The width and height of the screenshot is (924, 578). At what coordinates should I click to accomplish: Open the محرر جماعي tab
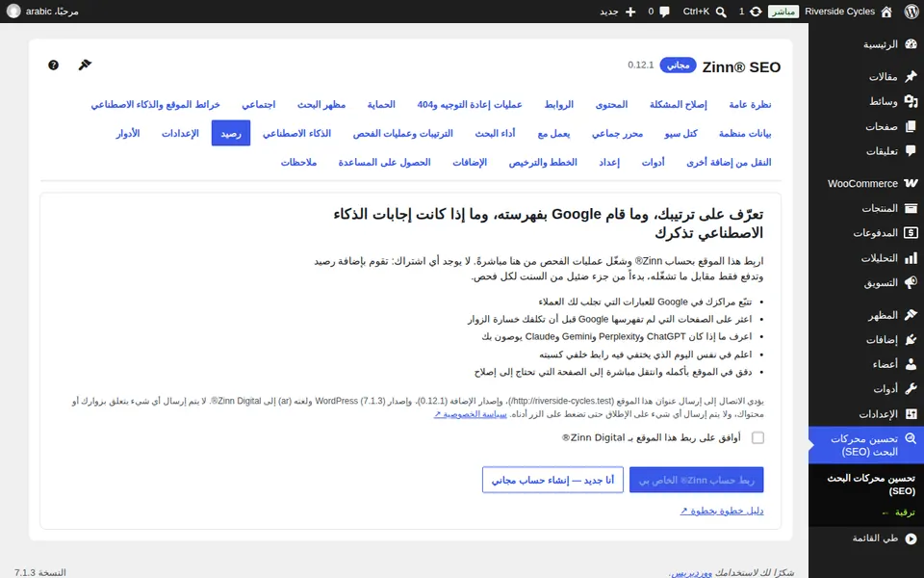pyautogui.click(x=618, y=133)
